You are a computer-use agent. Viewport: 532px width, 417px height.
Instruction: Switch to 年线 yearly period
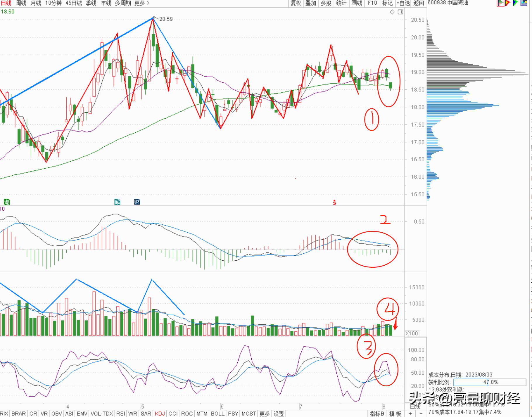pos(106,3)
